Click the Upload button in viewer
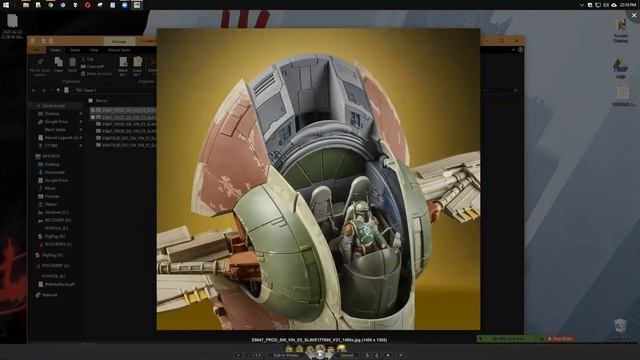This screenshot has height=360, width=640. [x=347, y=355]
